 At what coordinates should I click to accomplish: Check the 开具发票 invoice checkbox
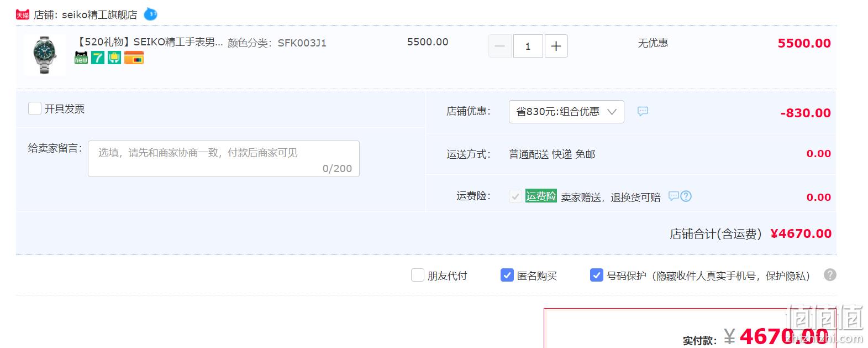(x=35, y=108)
